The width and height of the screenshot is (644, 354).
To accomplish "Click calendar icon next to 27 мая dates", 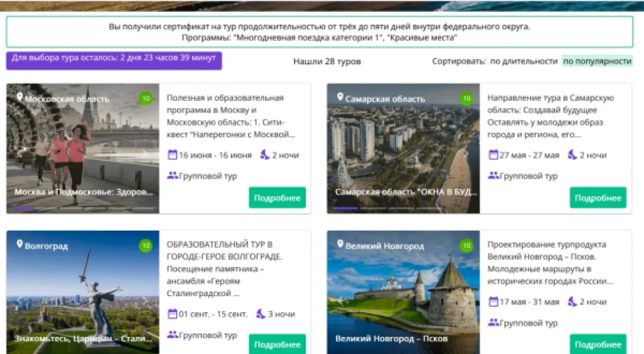I will point(493,155).
